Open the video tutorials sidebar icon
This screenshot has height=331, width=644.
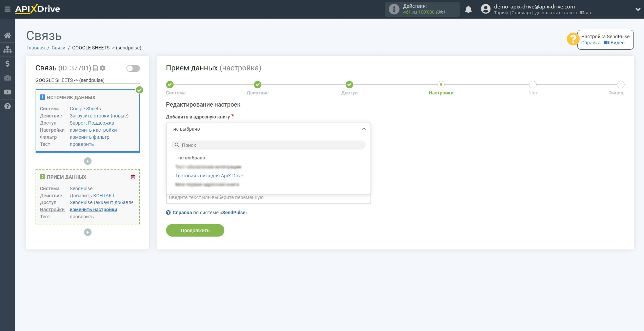[x=7, y=92]
